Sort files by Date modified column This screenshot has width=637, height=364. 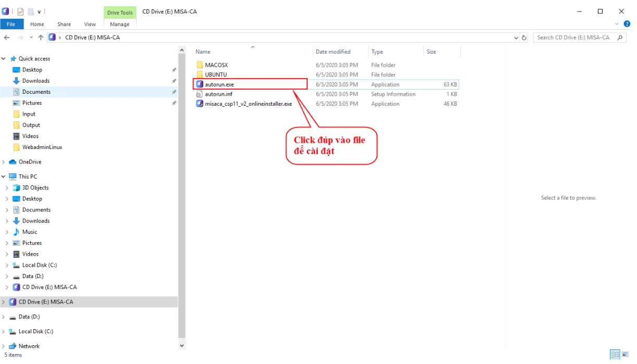[333, 52]
